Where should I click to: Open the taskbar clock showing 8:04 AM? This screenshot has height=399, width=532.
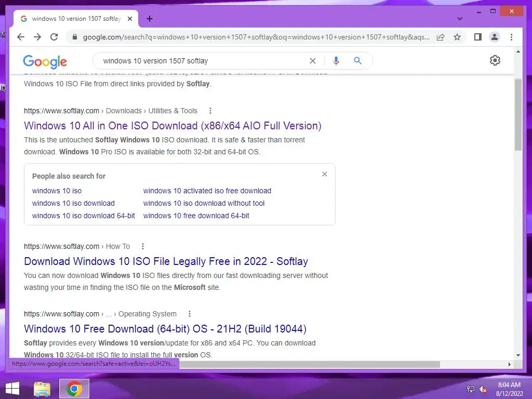click(x=509, y=389)
